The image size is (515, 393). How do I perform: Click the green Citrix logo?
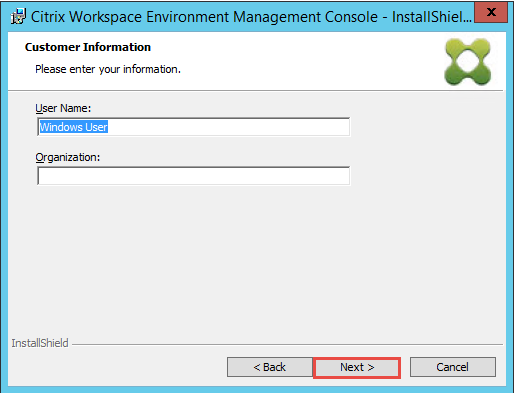coord(467,61)
